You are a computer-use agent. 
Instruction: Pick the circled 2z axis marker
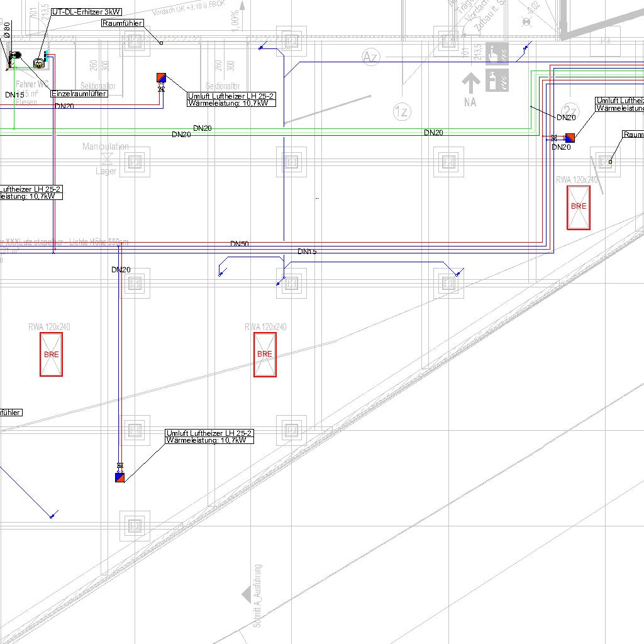(570, 111)
